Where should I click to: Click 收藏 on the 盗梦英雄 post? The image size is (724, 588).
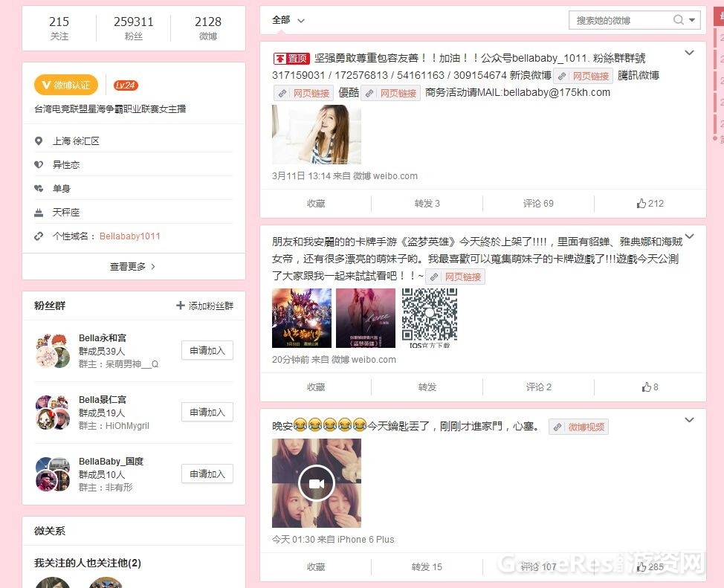tap(316, 387)
